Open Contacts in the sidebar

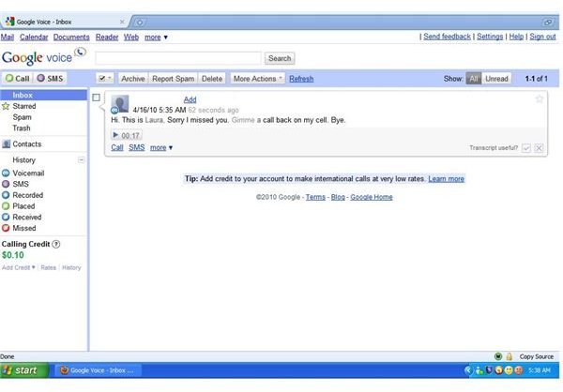(26, 143)
